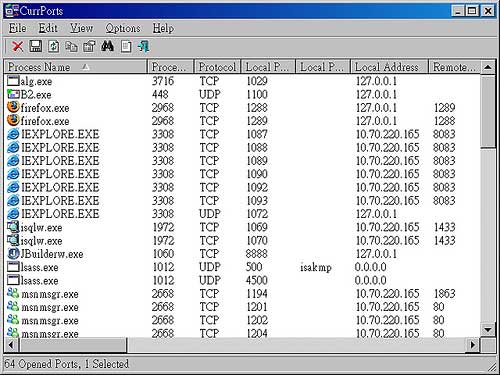Click IEXPLORE.EXE text in port 1092 row
Screen dimensions: 500x375
tap(60, 187)
